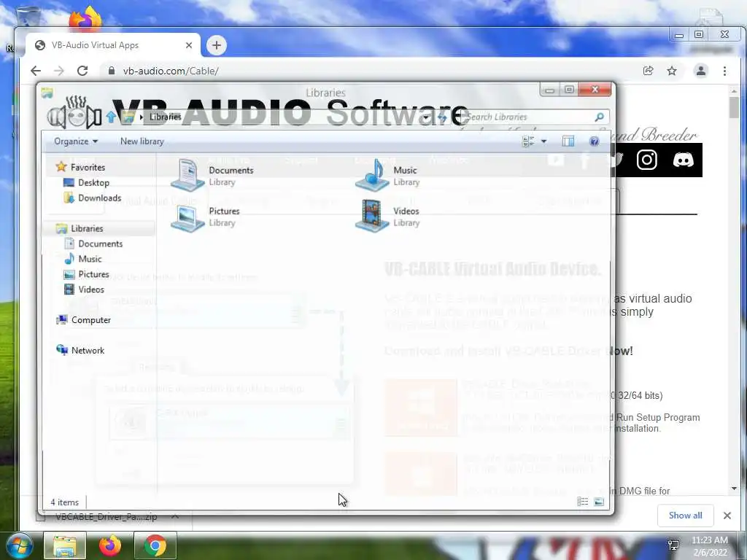The image size is (747, 560).
Task: Open Explorer help icon
Action: (594, 141)
